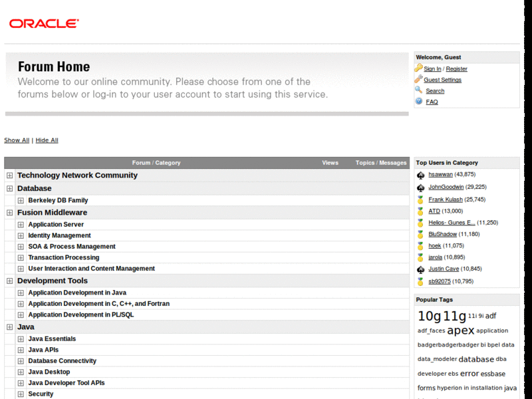This screenshot has width=532, height=399.
Task: Click the medal icon next to jarola
Action: (421, 257)
